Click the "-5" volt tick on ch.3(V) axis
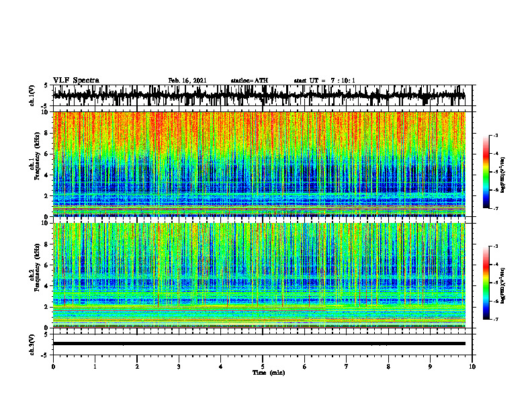Viewport: 532px width, 411px height. [45, 355]
